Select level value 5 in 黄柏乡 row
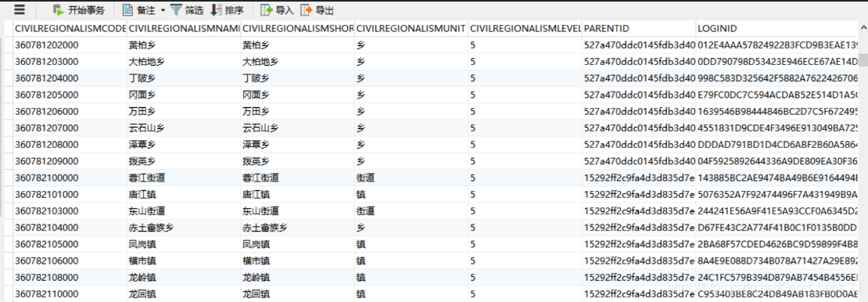Viewport: 868px width, 302px height. [x=525, y=45]
